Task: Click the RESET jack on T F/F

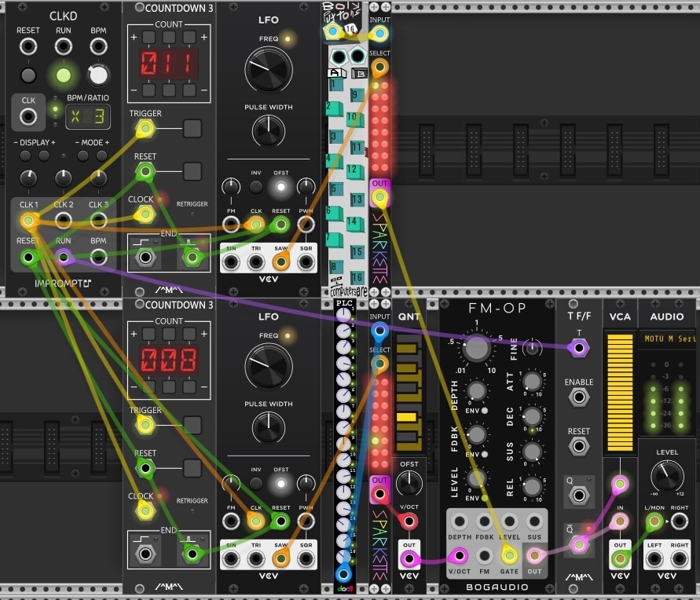Action: pos(578,446)
